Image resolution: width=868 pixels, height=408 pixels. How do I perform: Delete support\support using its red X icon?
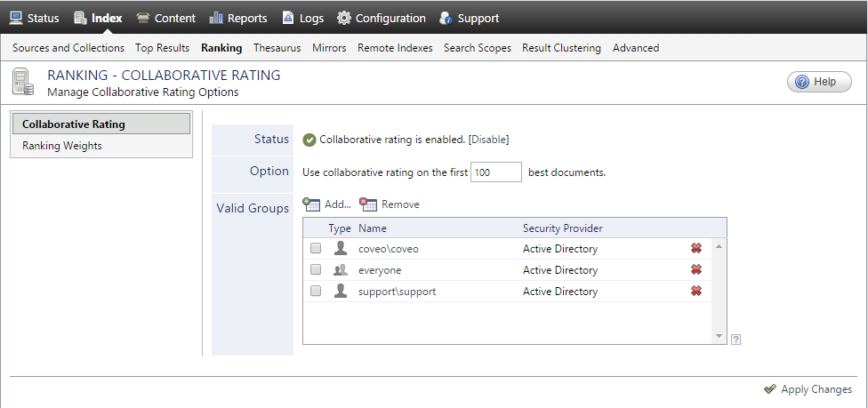[696, 292]
